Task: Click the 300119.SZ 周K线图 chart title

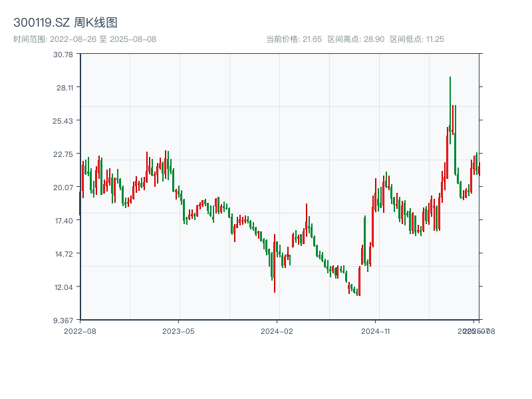Action: [65, 23]
